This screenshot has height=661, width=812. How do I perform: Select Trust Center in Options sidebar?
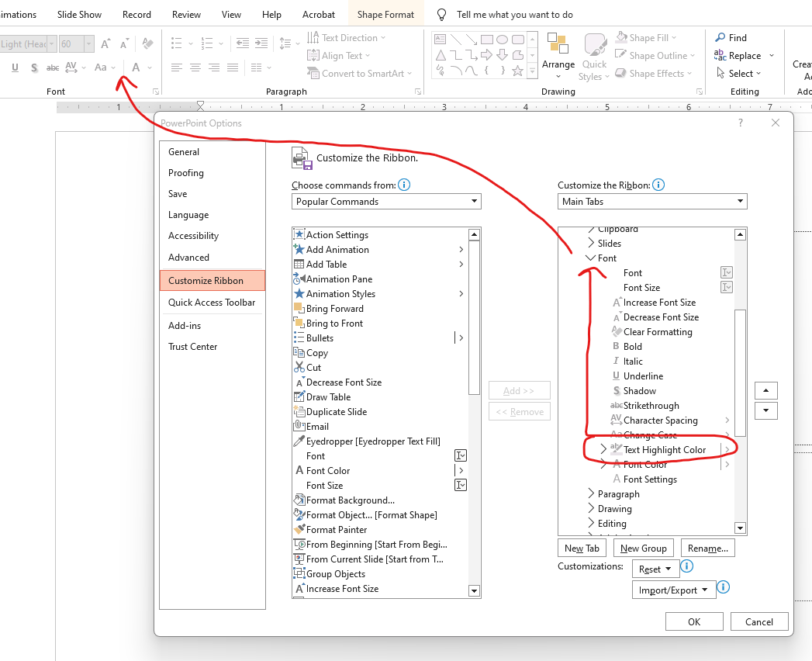click(213, 347)
